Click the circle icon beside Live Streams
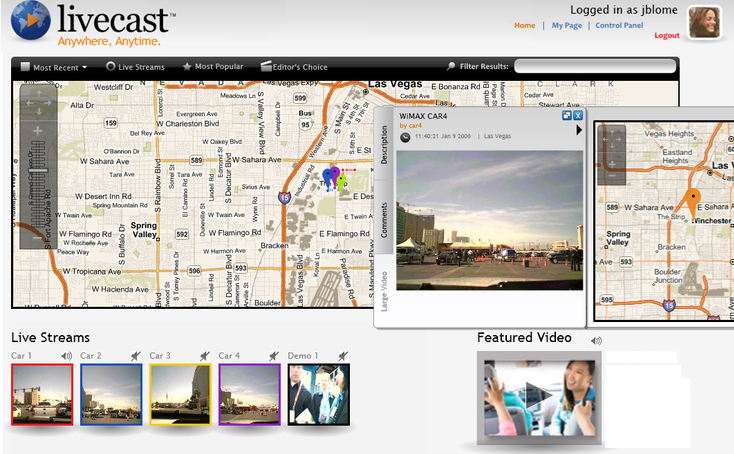The height and width of the screenshot is (454, 734). click(110, 66)
